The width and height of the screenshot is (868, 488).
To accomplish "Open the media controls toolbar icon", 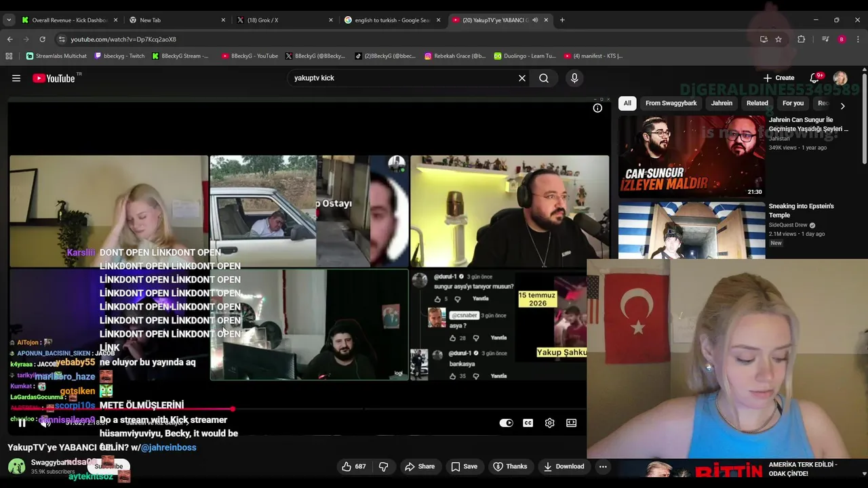I will pos(825,39).
